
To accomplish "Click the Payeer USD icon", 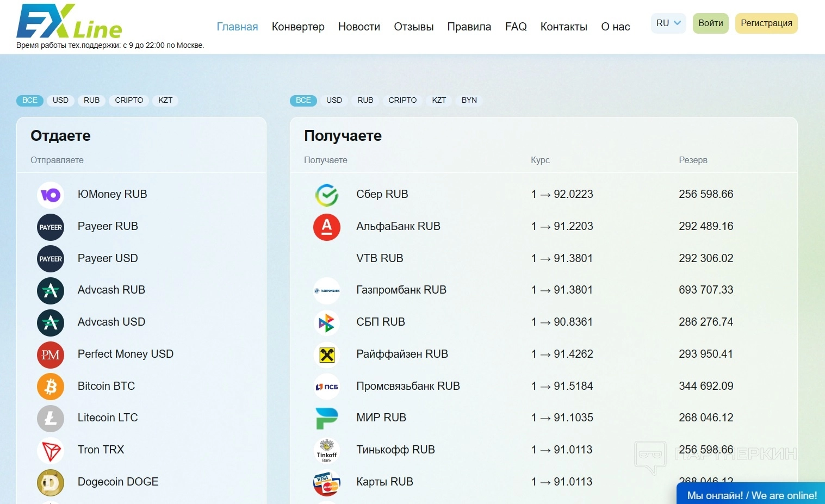I will coord(51,259).
